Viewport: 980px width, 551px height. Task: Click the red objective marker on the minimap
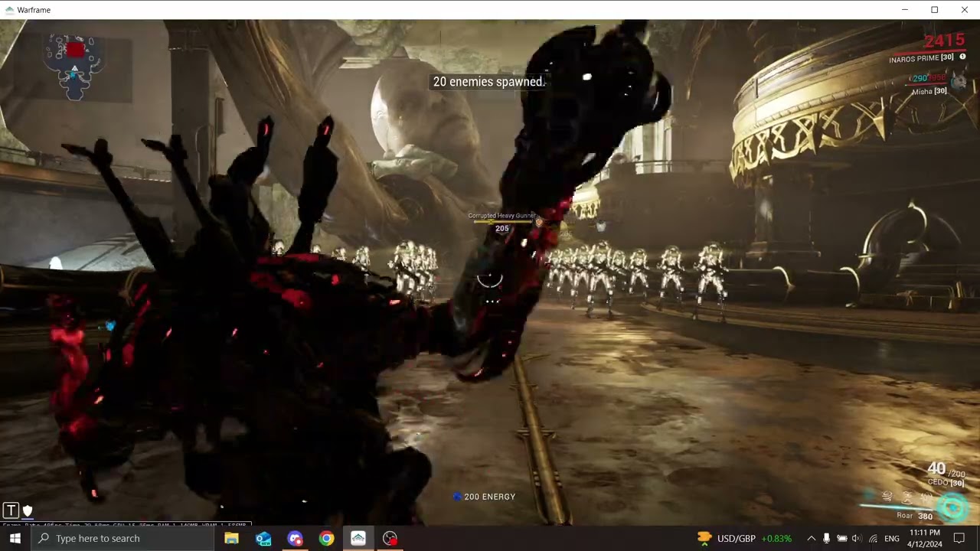74,51
